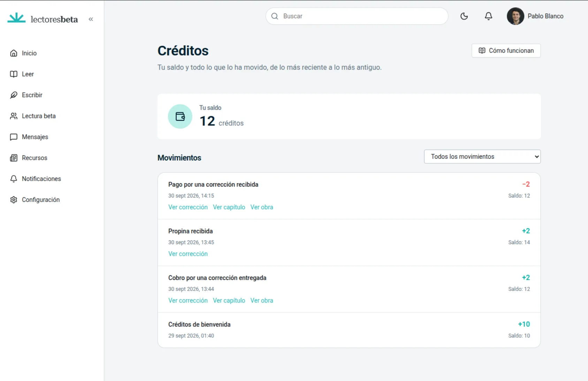This screenshot has height=381, width=588.
Task: Open Ver capítulo under Cobro por una corrección
Action: tap(229, 300)
